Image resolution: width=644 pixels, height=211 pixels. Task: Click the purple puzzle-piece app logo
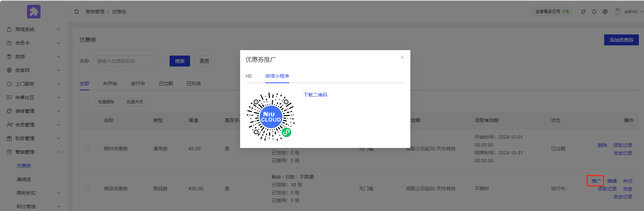click(34, 12)
